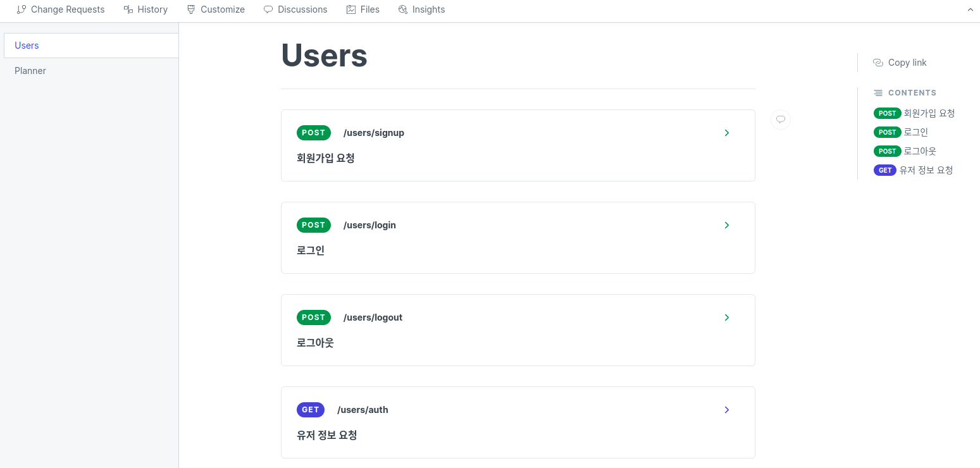Switch to the Planner page
The height and width of the screenshot is (468, 980).
(30, 70)
